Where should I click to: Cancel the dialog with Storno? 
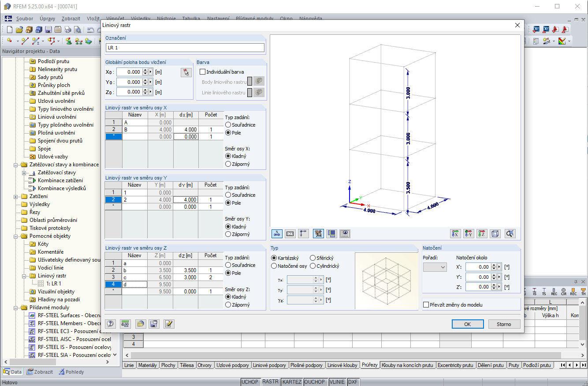504,324
